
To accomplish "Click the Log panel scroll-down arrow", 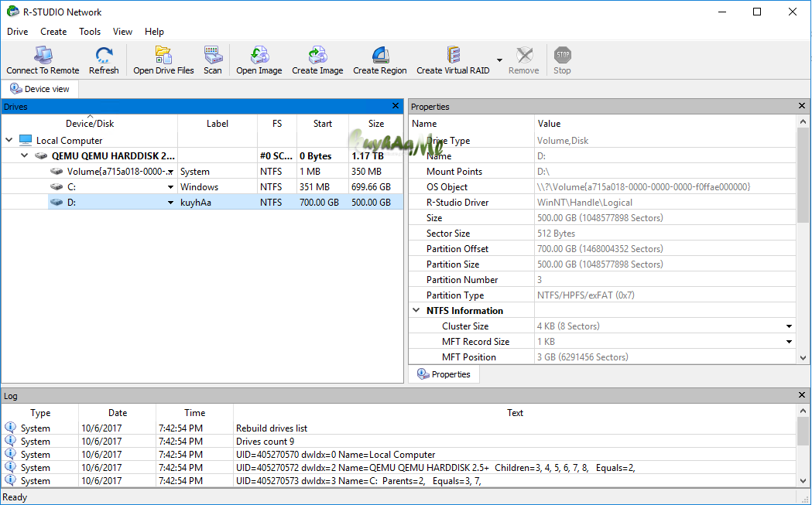I will [x=803, y=482].
